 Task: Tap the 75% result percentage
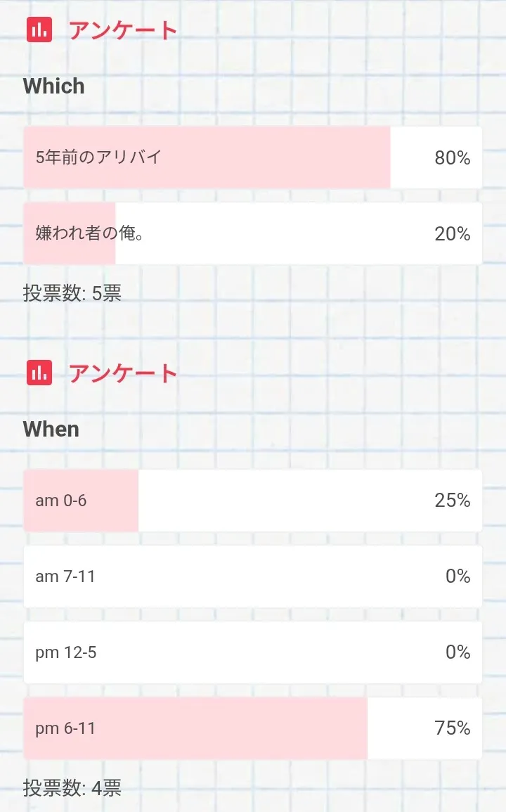click(x=452, y=728)
